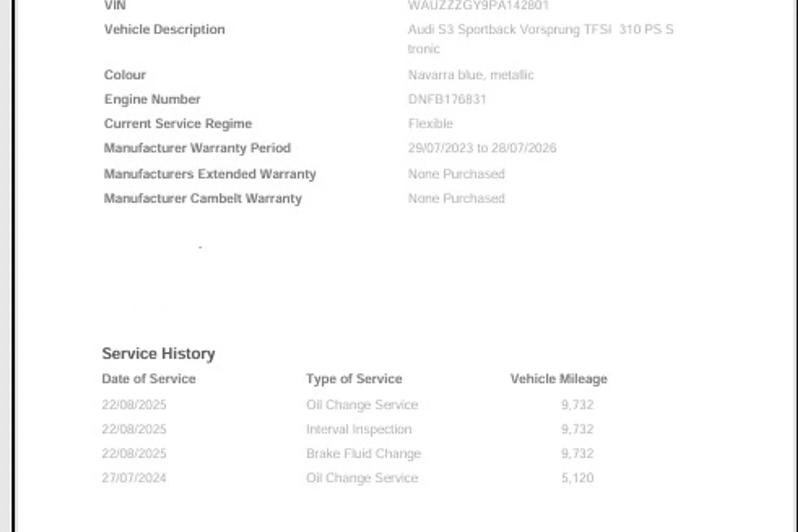Click the "Date of Service" column header
This screenshot has height=532, width=798.
coord(149,379)
